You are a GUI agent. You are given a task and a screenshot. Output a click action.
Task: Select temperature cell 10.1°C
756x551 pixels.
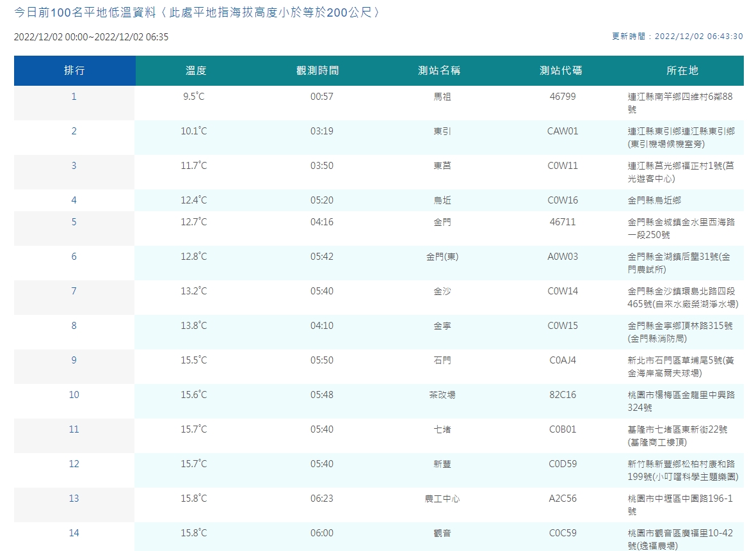point(194,131)
